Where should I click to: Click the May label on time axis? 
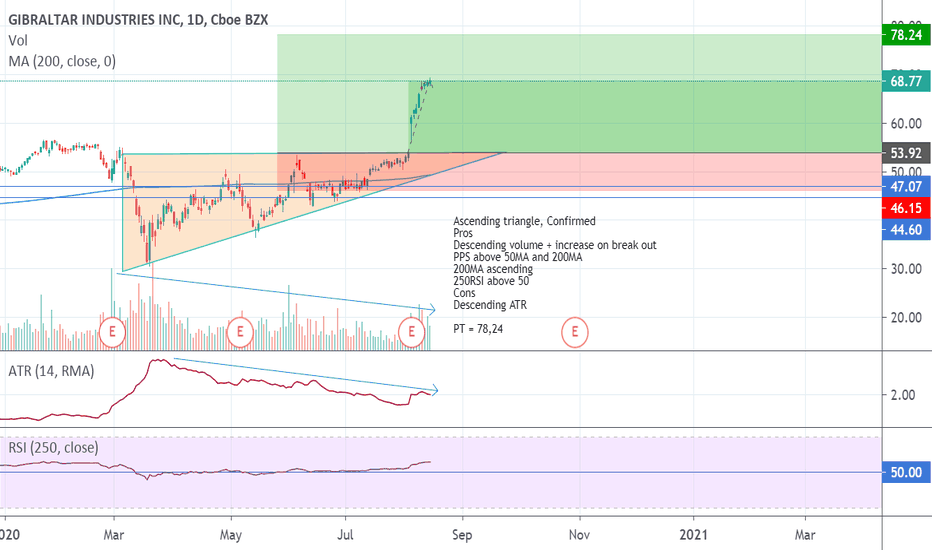231,535
